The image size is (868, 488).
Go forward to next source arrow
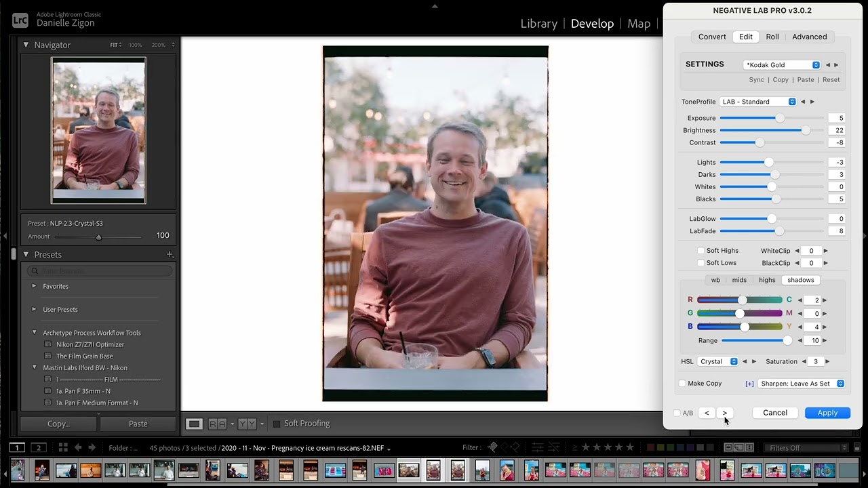pos(94,447)
